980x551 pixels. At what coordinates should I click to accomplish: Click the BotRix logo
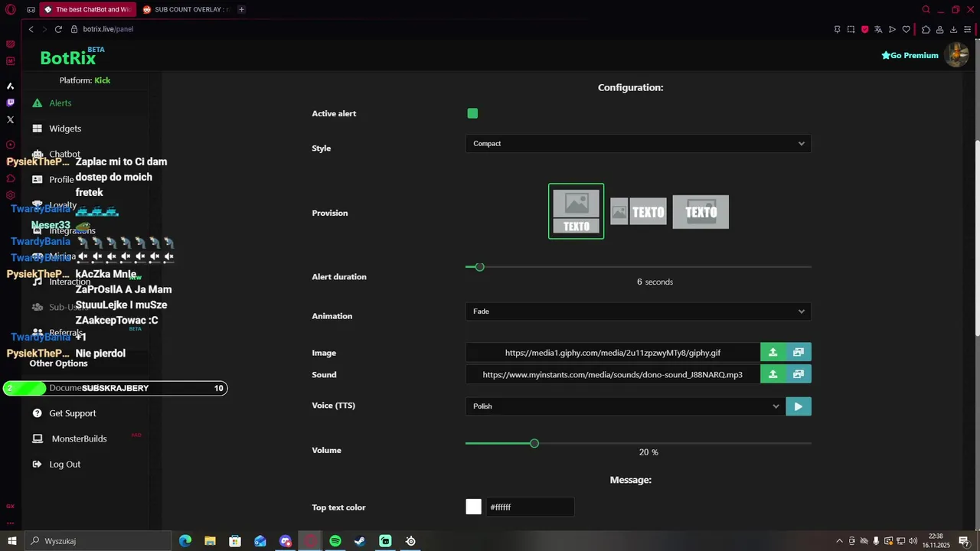(68, 58)
